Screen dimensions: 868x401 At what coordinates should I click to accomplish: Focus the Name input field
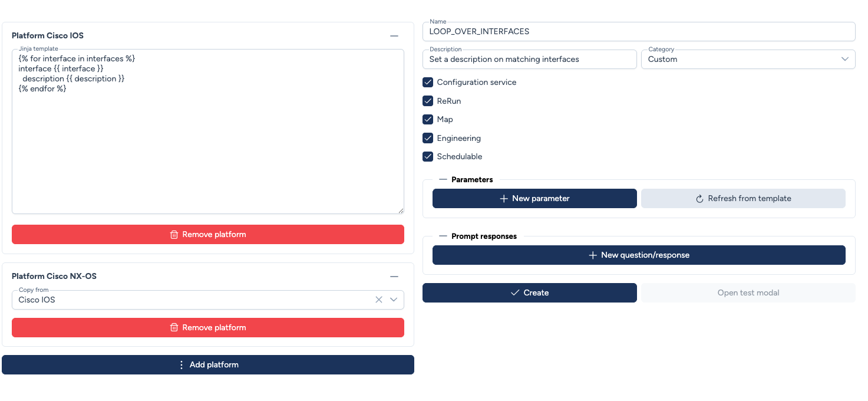(639, 32)
